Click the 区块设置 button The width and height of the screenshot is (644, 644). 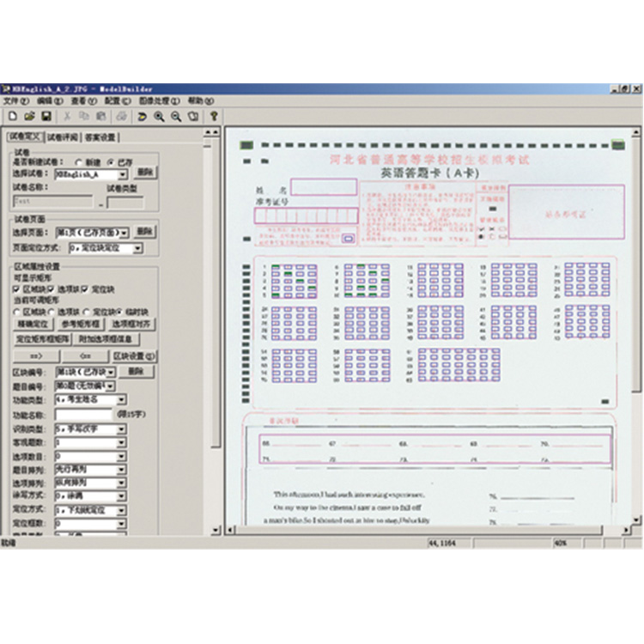134,356
